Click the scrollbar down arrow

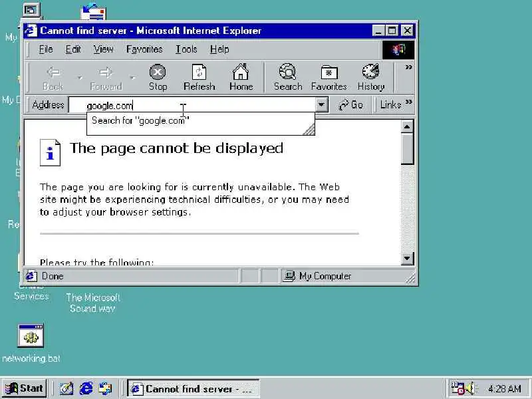pos(407,259)
